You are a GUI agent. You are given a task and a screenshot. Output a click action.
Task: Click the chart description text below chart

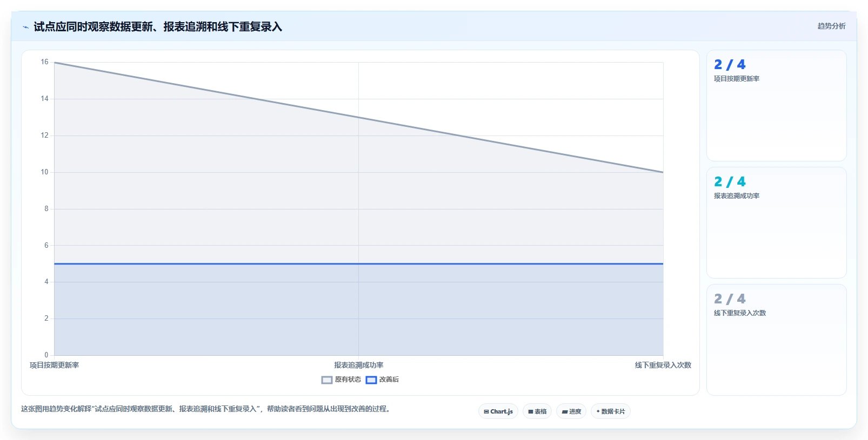point(205,409)
